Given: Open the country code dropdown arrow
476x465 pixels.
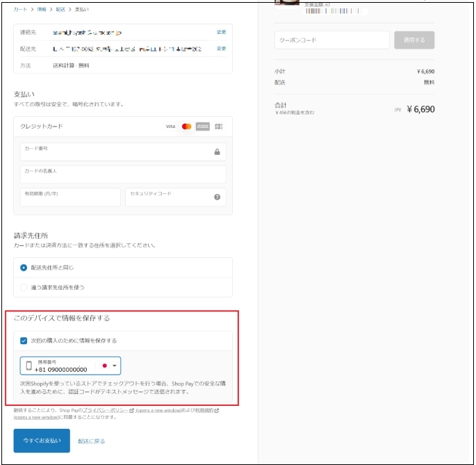Looking at the screenshot, I should [114, 366].
